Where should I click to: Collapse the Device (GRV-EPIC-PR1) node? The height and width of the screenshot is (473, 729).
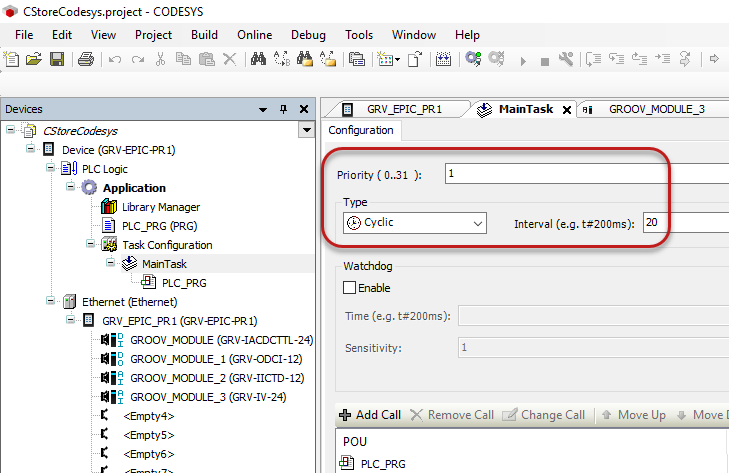[x=30, y=149]
